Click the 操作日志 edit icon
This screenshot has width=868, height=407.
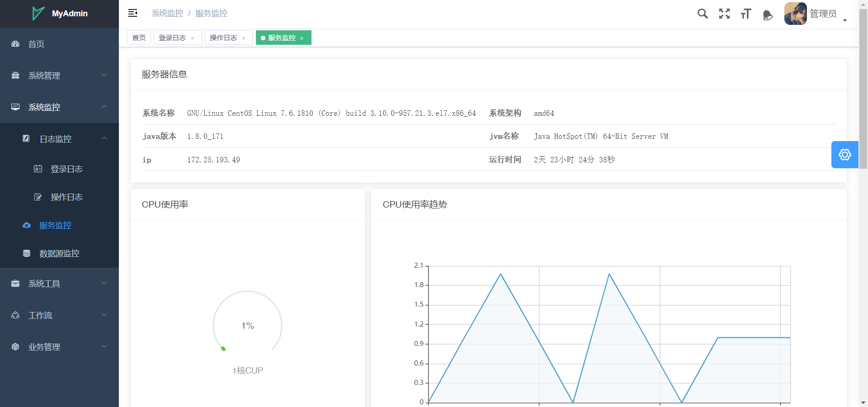(x=38, y=197)
